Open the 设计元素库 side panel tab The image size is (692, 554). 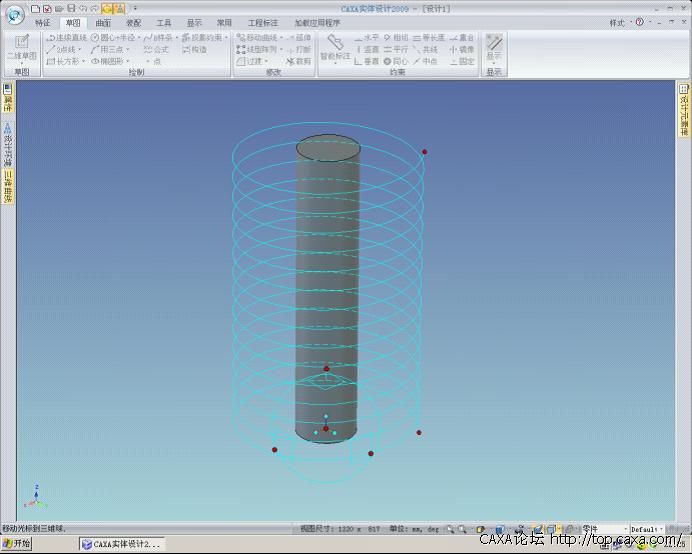pyautogui.click(x=684, y=110)
